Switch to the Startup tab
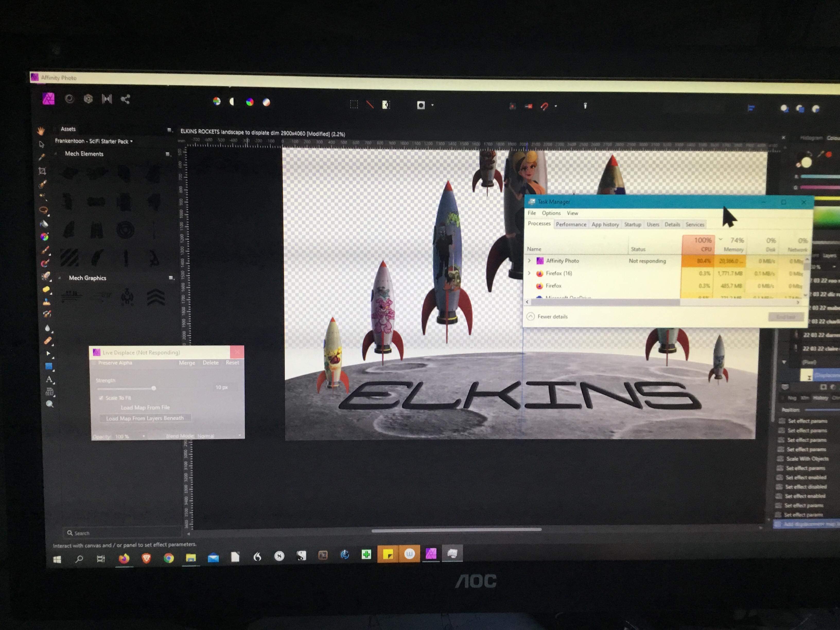This screenshot has width=840, height=630. click(x=632, y=224)
